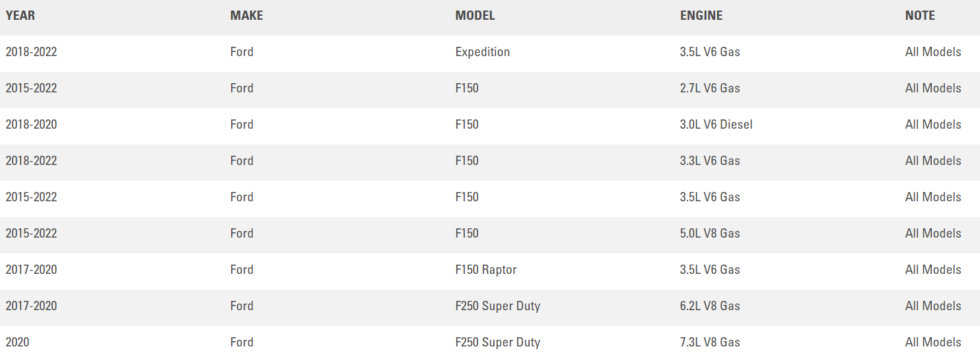Select All Models note in Expedition row
The height and width of the screenshot is (357, 980).
coord(933,52)
